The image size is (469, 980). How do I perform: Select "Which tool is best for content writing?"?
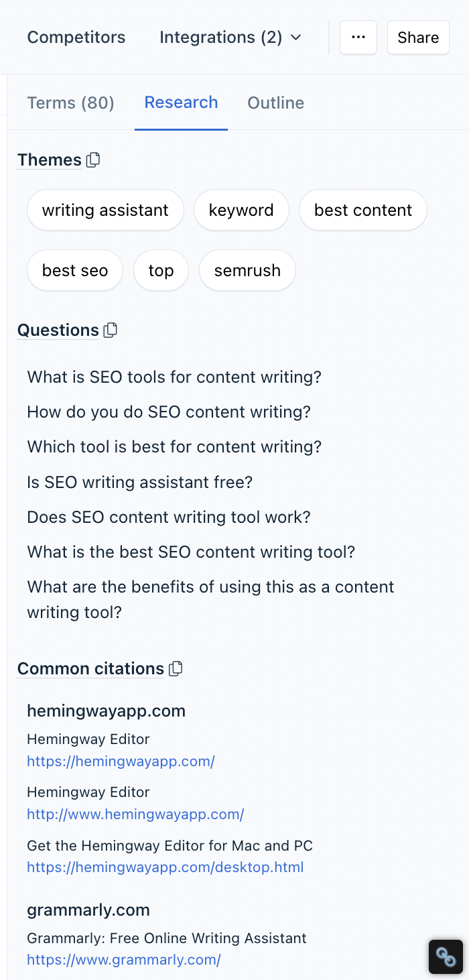174,446
